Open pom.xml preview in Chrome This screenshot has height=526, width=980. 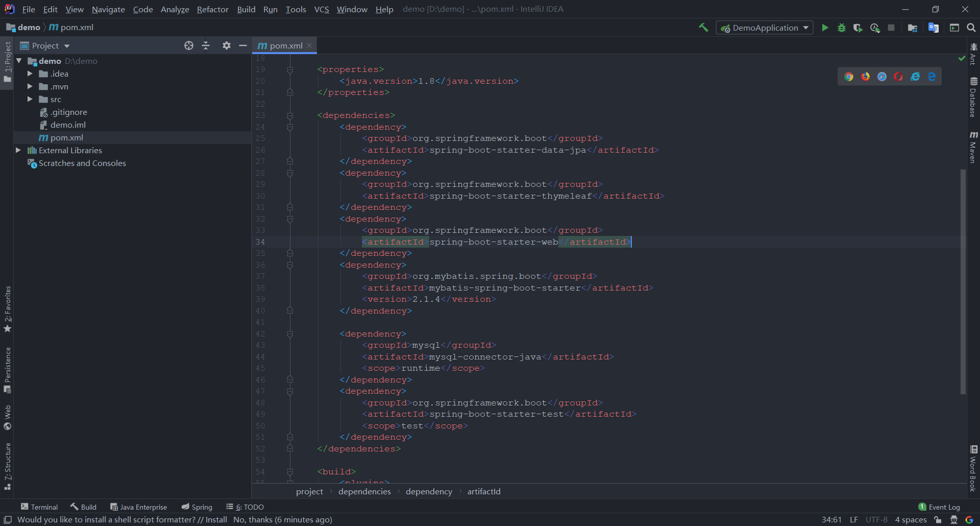(x=849, y=77)
